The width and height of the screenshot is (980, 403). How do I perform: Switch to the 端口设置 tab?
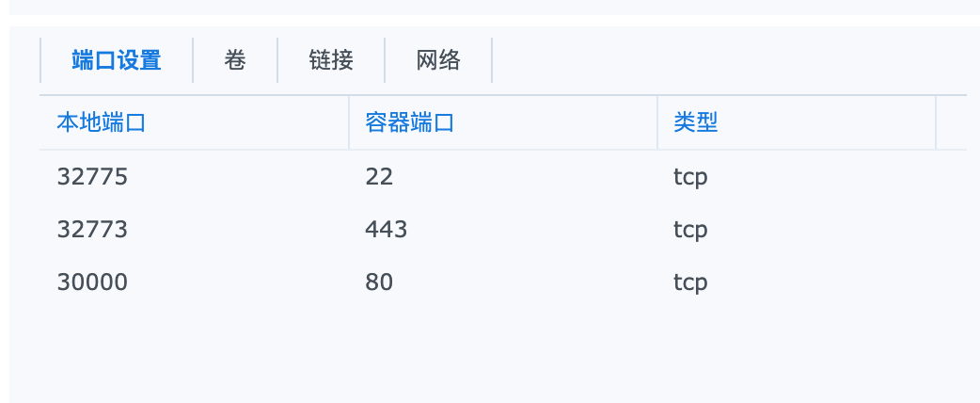click(117, 61)
